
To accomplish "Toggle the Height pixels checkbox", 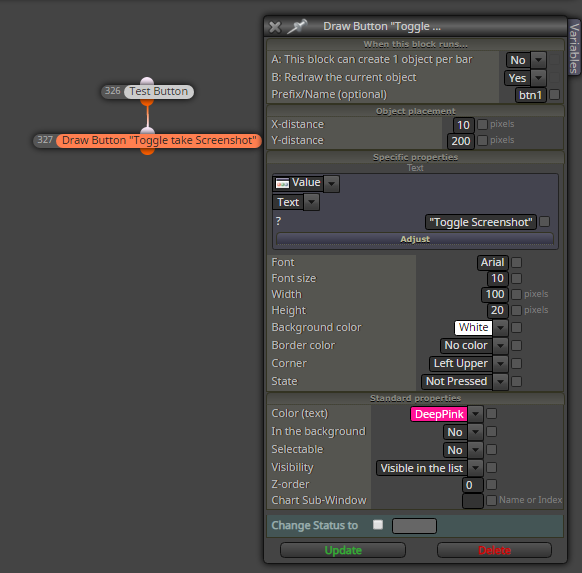I will (516, 310).
